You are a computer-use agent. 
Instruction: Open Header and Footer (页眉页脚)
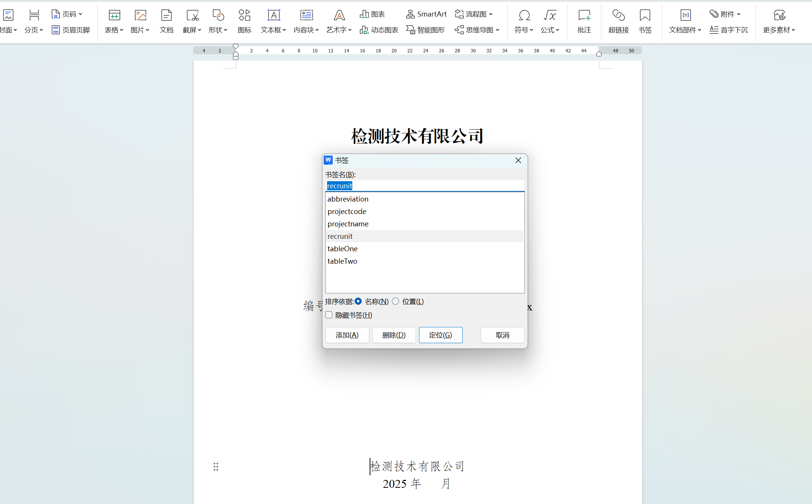click(x=71, y=30)
